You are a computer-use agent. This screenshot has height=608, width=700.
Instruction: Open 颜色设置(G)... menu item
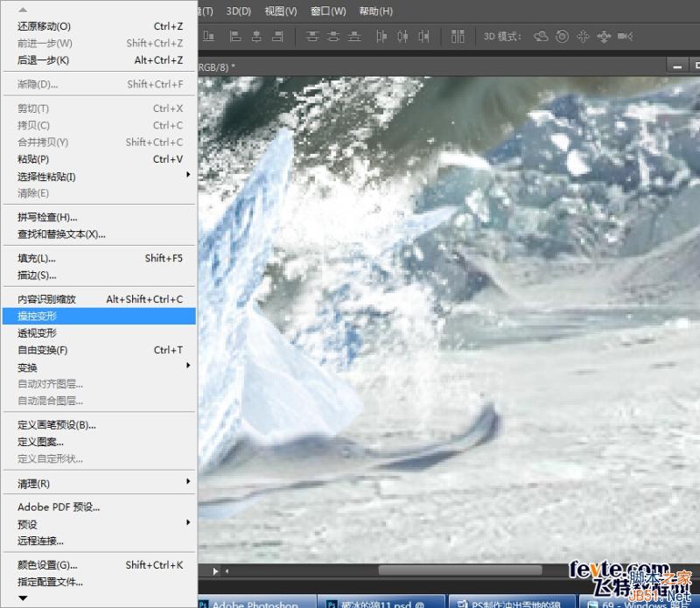coord(99,565)
